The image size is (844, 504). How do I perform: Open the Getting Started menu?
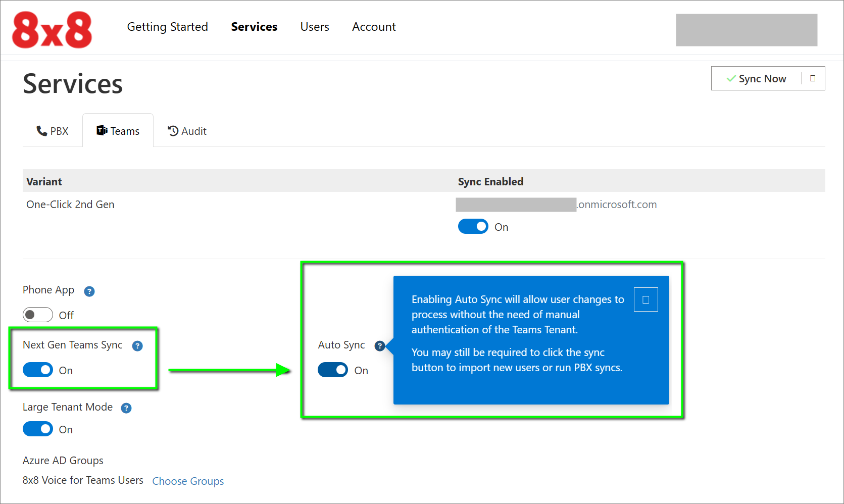(x=167, y=27)
